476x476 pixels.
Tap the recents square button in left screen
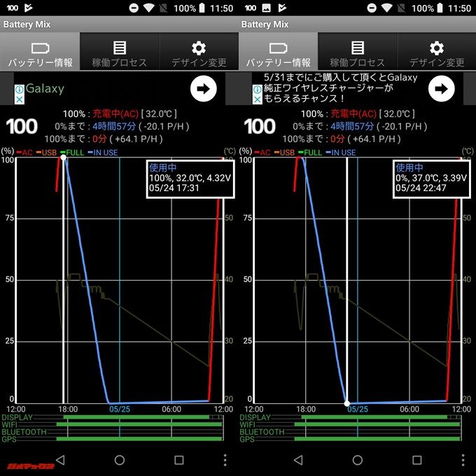(x=179, y=460)
